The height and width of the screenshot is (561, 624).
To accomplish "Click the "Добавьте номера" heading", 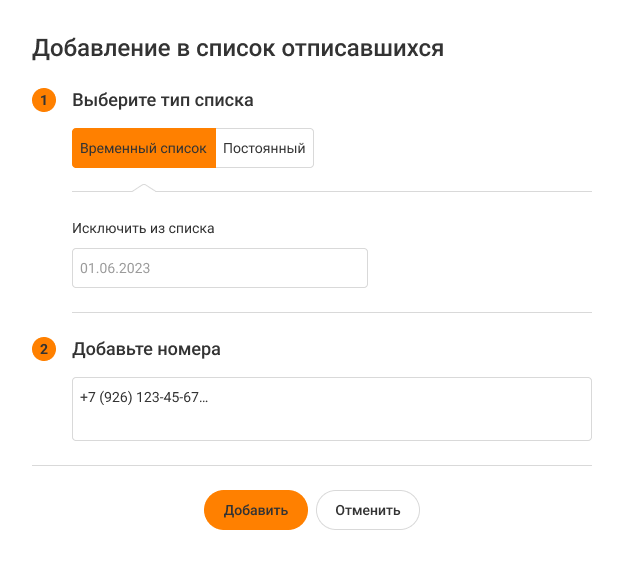I will point(146,350).
